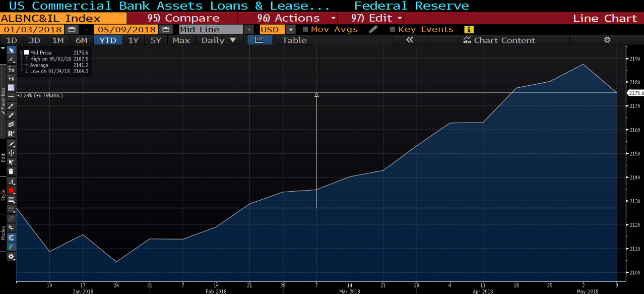The width and height of the screenshot is (644, 294).
Task: Switch to the 1Y range tab
Action: coord(133,40)
